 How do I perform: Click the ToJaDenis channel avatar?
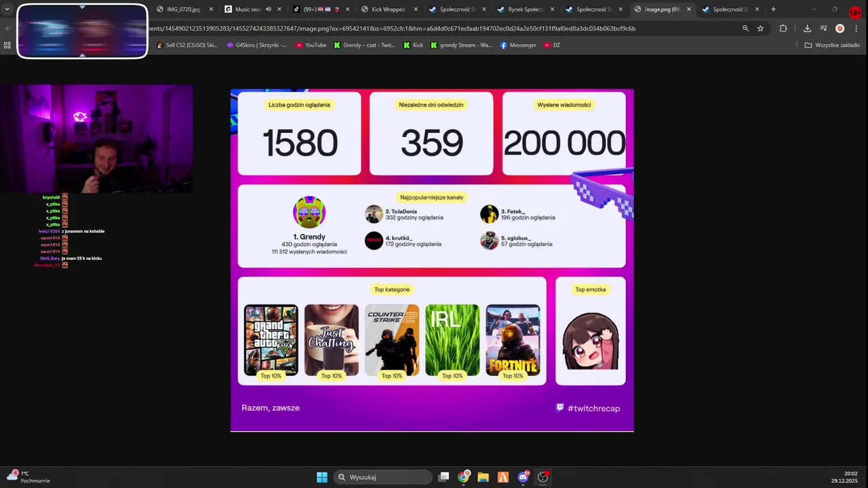coord(374,214)
